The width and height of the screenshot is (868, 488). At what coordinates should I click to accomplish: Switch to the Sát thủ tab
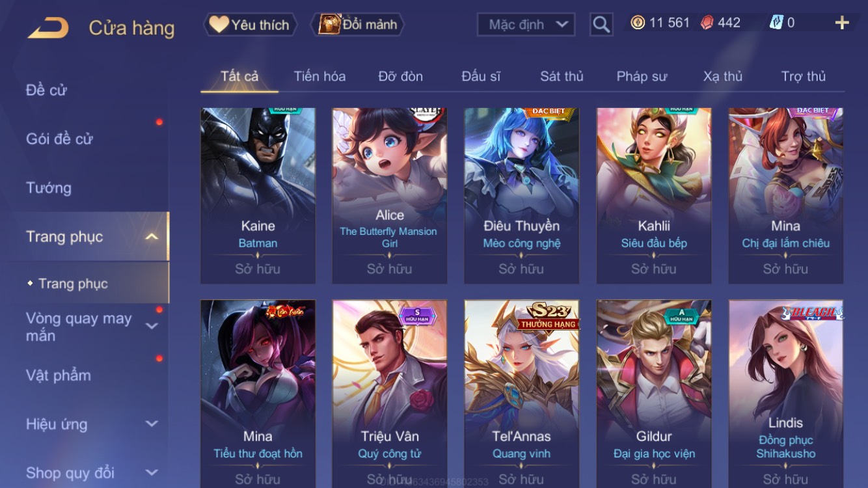(x=562, y=76)
